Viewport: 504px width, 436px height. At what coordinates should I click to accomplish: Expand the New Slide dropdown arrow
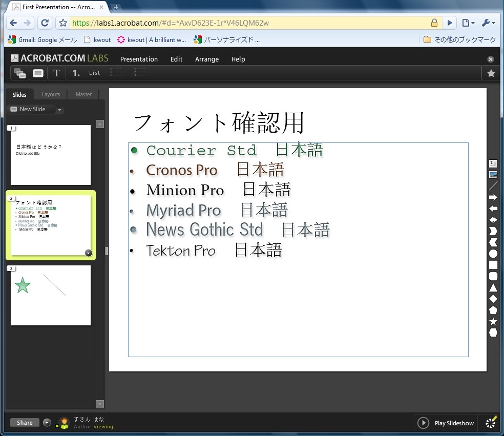pos(59,109)
